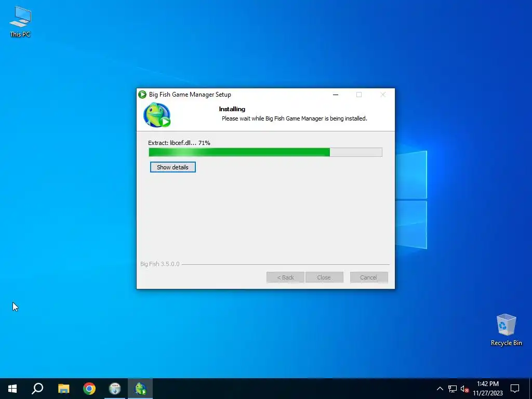Click the maximize box of the setup window
Image resolution: width=532 pixels, height=399 pixels.
pos(359,95)
